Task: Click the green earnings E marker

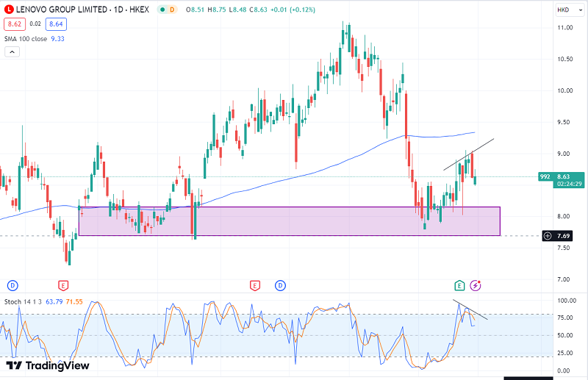Action: pyautogui.click(x=460, y=284)
